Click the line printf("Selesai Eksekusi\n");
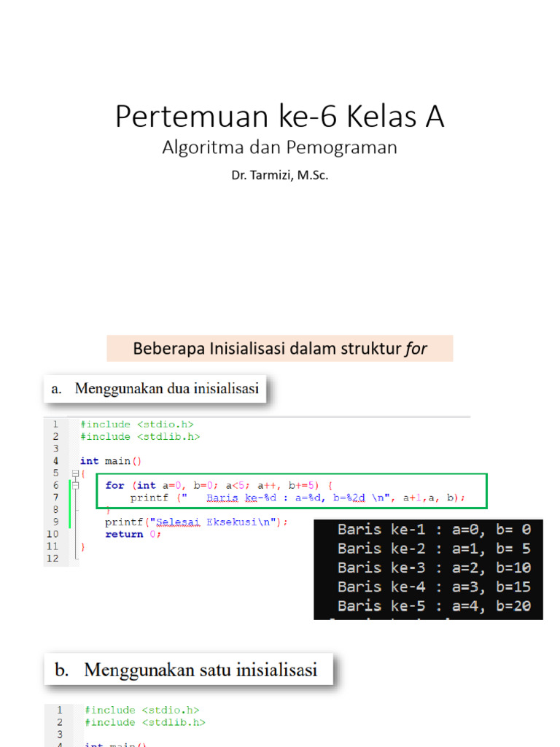 [196, 522]
